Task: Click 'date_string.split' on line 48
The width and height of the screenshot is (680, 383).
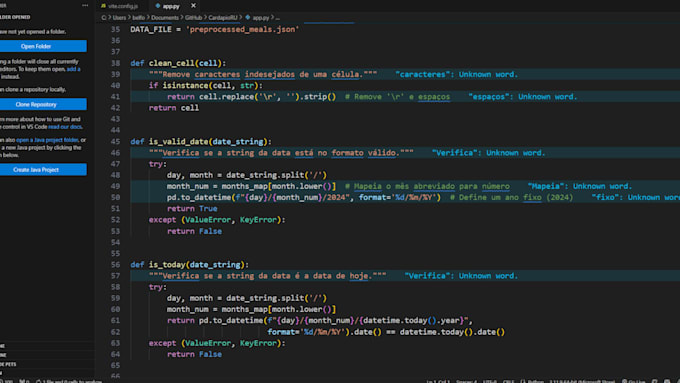Action: coord(265,175)
